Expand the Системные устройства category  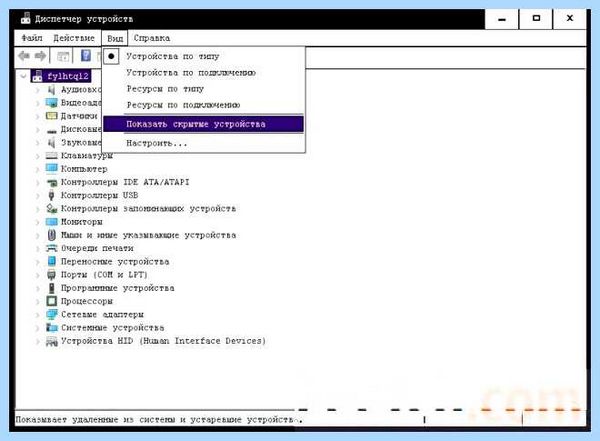[x=38, y=328]
